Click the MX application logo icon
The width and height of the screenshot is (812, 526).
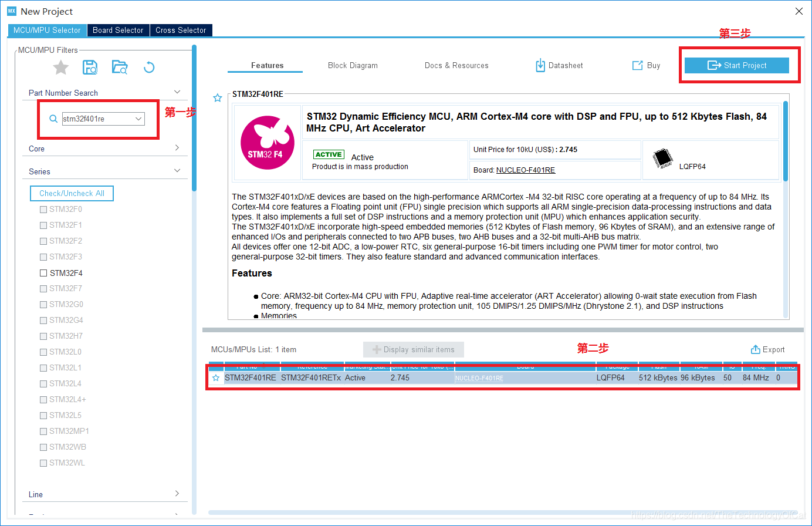[12, 11]
